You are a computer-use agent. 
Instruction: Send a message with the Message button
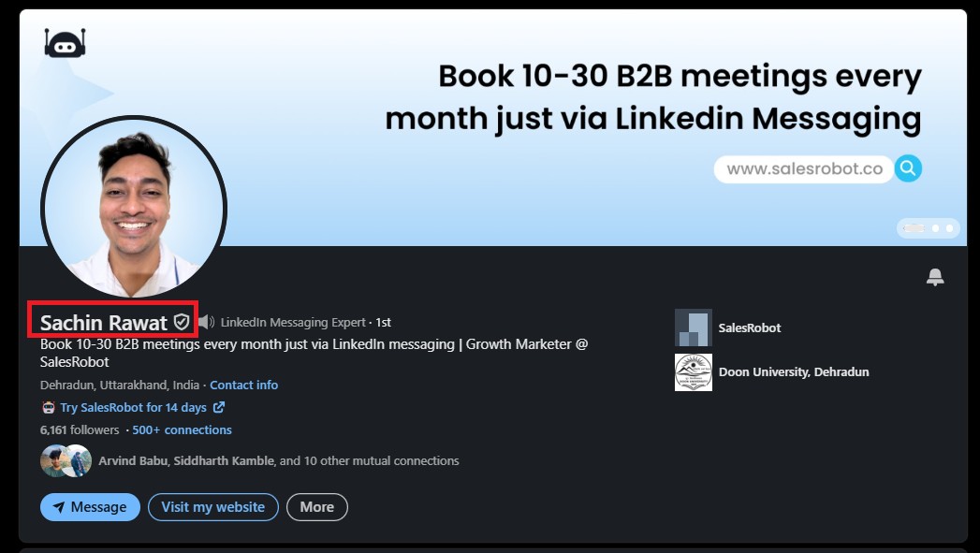tap(90, 506)
